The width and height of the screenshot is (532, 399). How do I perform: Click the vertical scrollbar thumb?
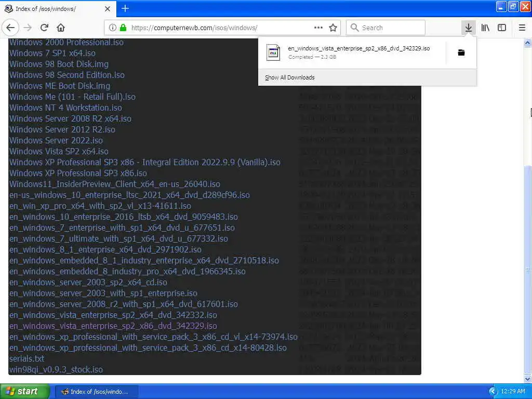coord(527,270)
